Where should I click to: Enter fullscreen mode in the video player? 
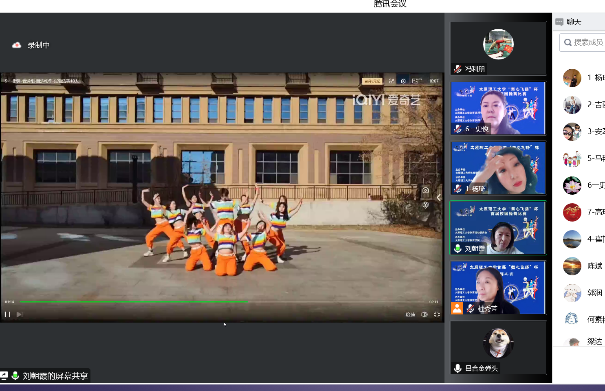437,315
